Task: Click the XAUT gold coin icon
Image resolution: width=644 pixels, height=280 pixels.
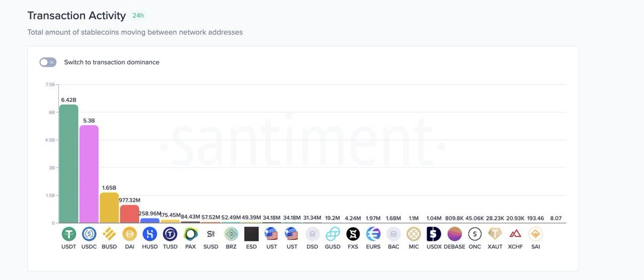Action: click(495, 234)
